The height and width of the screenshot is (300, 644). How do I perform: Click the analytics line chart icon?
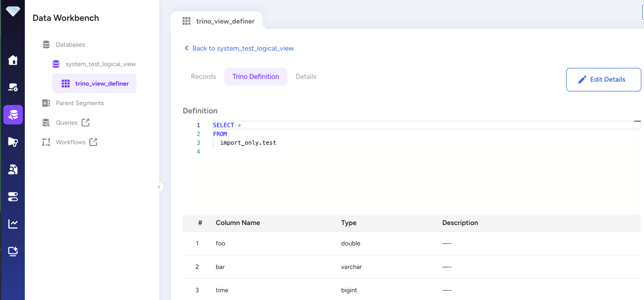tap(13, 224)
